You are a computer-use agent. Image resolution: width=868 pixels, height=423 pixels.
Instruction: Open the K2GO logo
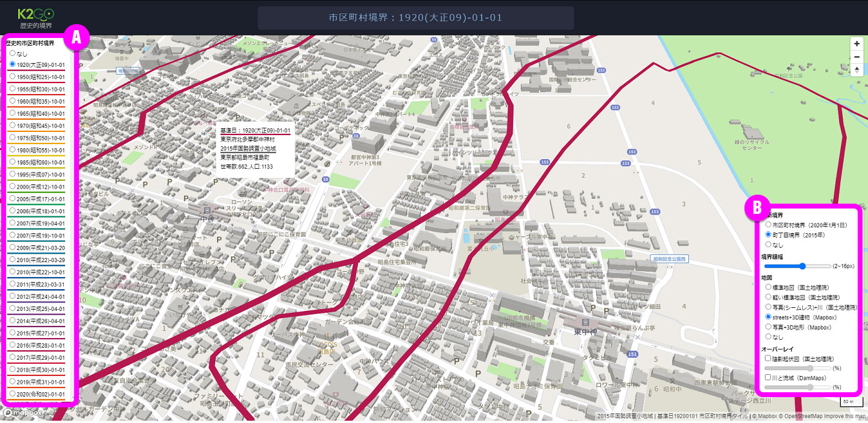(36, 17)
